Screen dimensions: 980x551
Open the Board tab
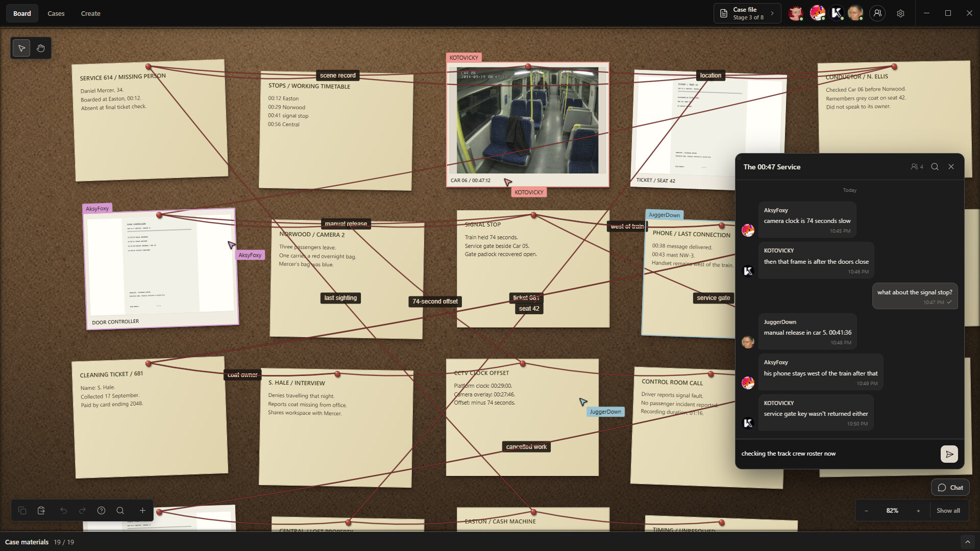tap(22, 14)
